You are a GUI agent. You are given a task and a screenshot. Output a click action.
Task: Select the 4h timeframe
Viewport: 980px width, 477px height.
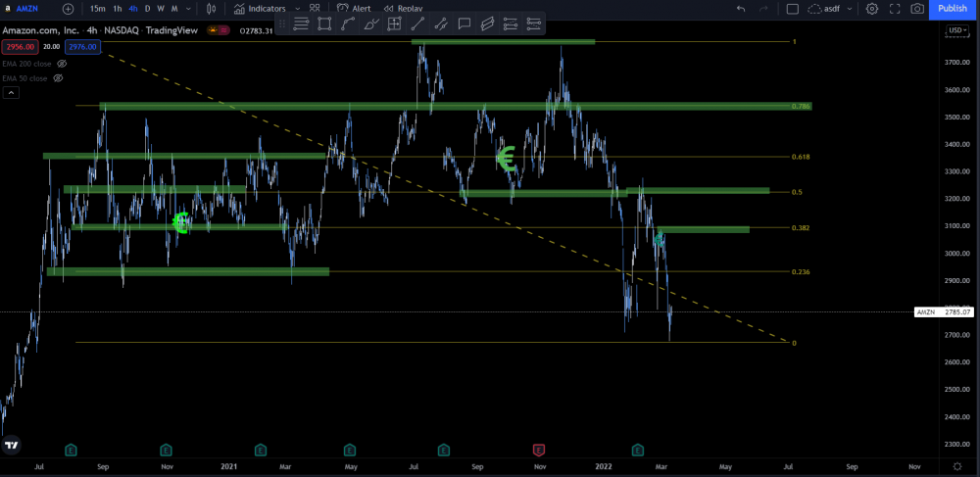(x=133, y=9)
